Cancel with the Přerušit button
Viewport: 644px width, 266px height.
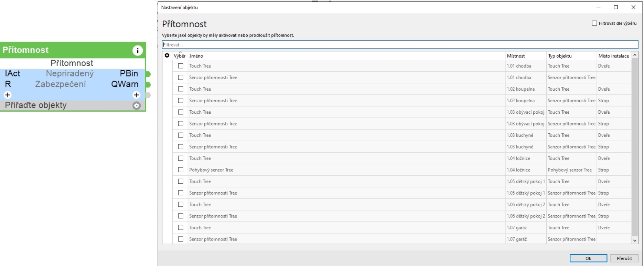coord(624,258)
